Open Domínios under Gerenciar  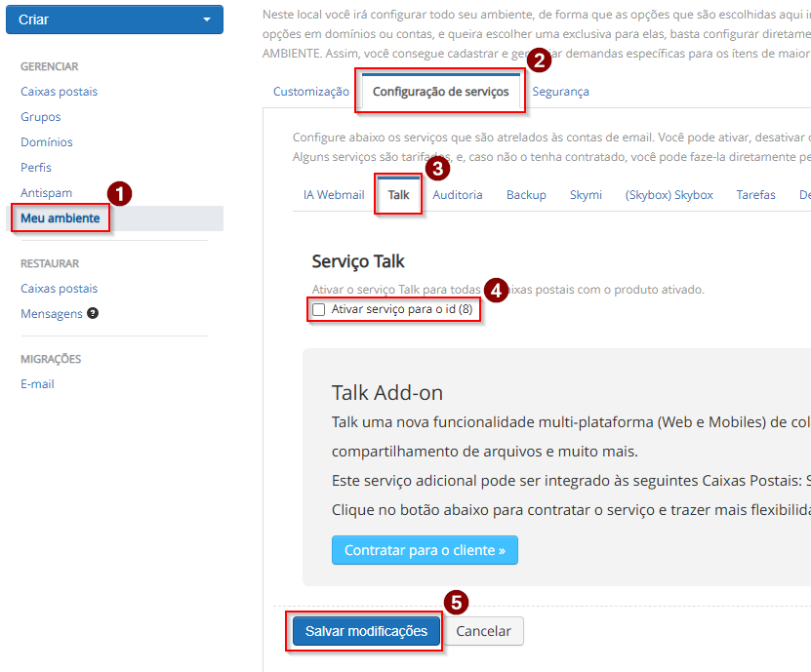(47, 142)
